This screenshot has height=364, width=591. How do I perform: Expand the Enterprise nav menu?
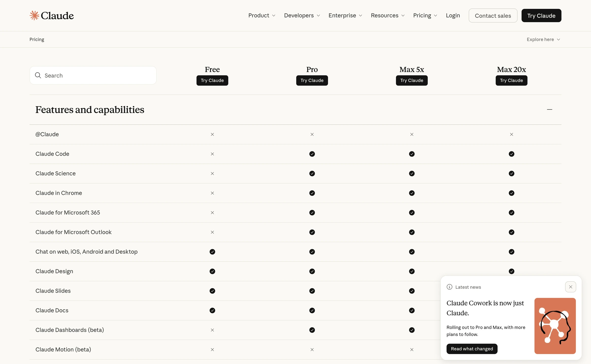[345, 16]
